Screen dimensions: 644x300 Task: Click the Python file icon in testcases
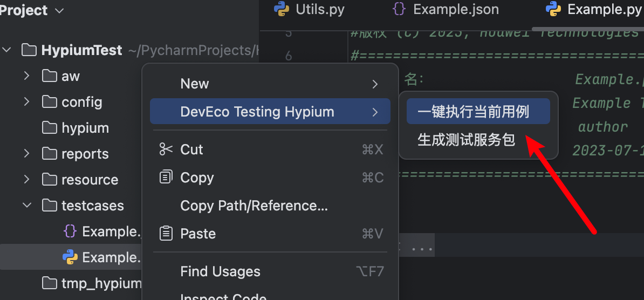click(70, 257)
